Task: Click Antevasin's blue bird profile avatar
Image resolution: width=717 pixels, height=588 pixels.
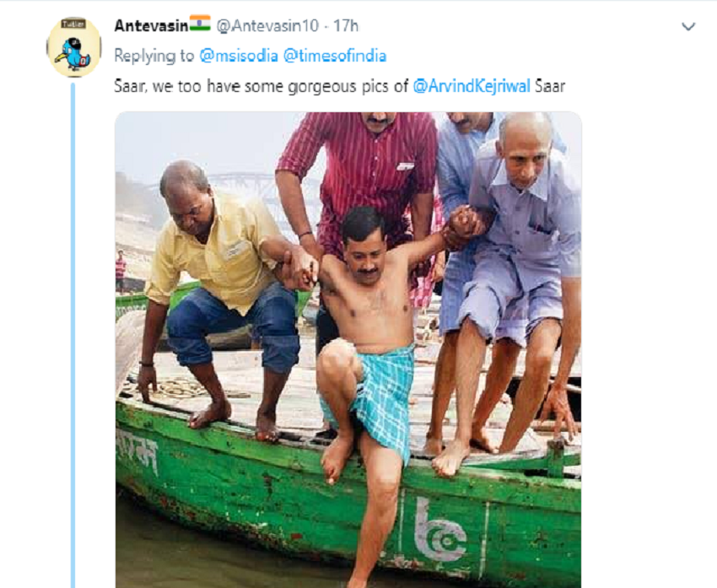Action: (x=73, y=46)
